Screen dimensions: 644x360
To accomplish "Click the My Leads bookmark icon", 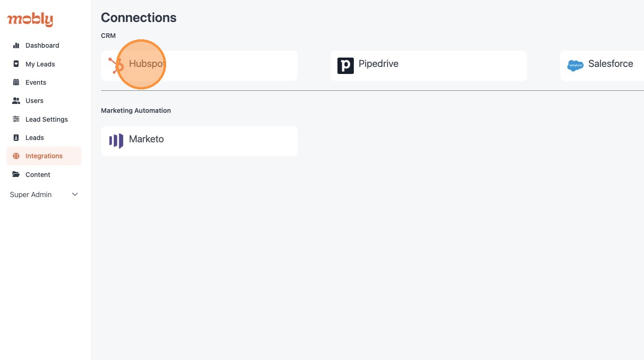I will click(16, 64).
